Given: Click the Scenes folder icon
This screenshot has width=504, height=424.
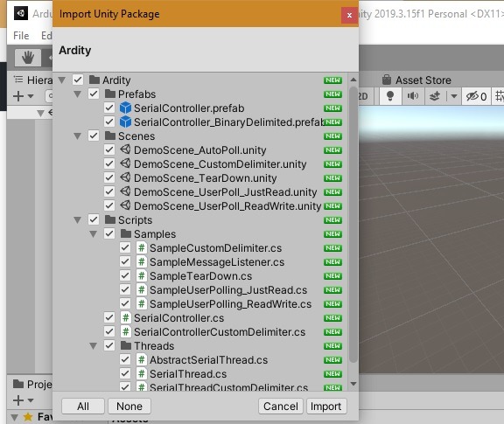Looking at the screenshot, I should [110, 136].
